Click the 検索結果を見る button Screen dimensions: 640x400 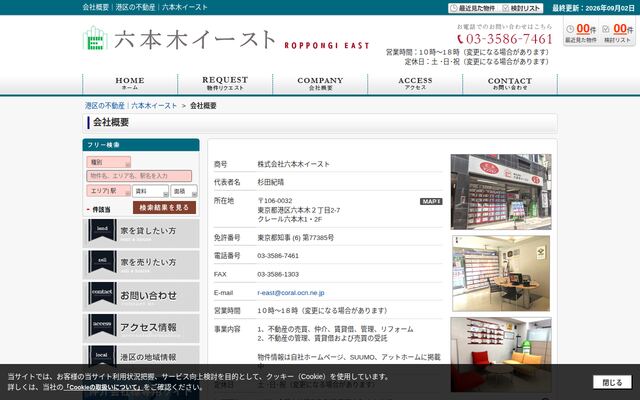pyautogui.click(x=164, y=207)
